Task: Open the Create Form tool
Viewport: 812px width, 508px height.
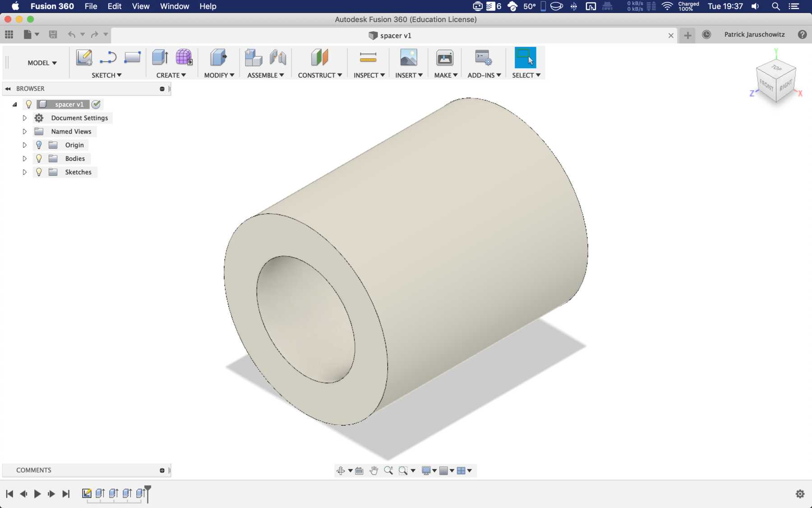Action: (x=184, y=57)
